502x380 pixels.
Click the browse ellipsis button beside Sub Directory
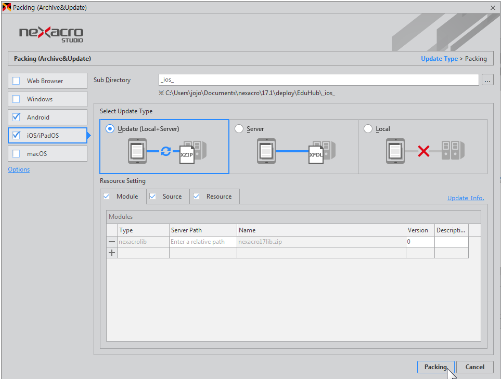487,80
